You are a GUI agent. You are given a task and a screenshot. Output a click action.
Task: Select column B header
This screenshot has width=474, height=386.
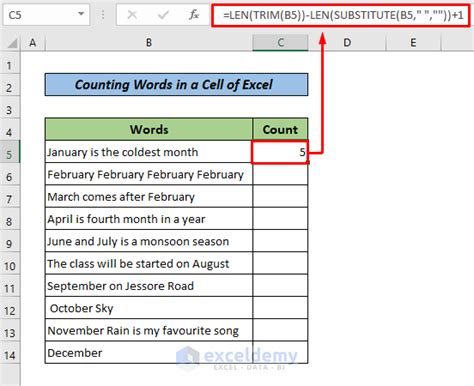pos(149,43)
